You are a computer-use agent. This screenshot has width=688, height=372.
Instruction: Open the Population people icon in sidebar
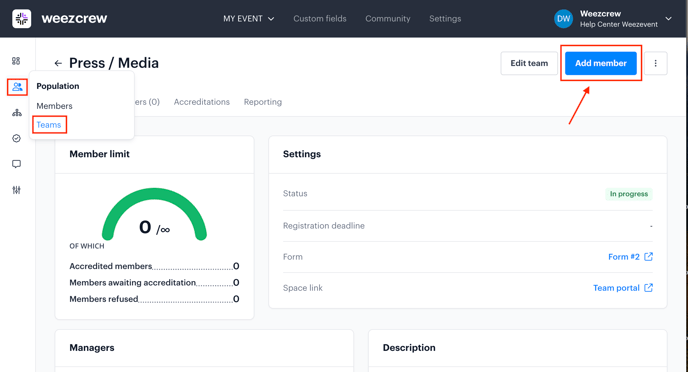17,87
